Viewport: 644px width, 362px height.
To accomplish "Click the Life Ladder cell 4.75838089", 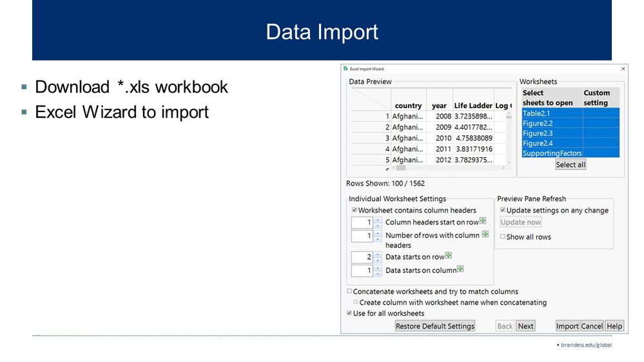I will tap(474, 138).
